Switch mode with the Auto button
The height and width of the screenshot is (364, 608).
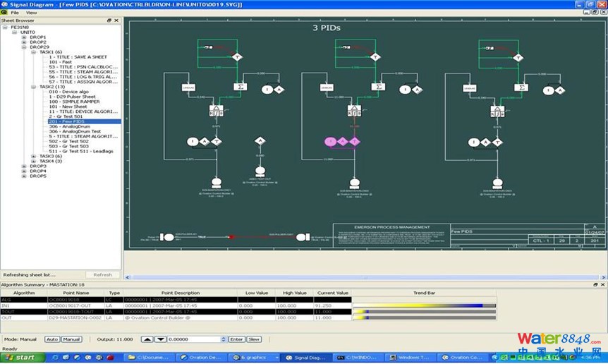[x=51, y=339]
